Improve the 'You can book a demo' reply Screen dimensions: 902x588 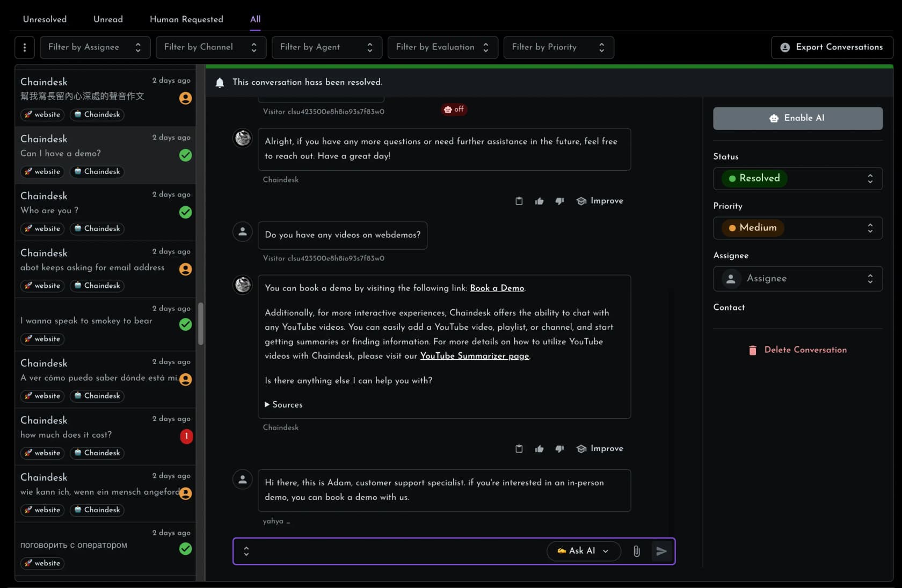600,448
